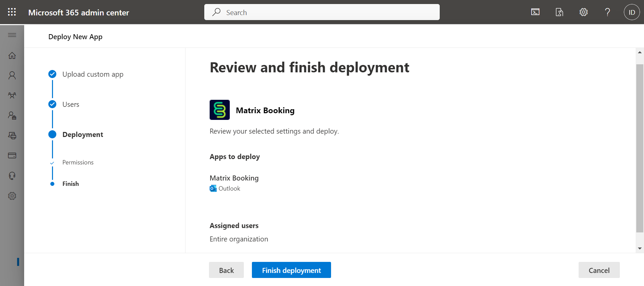Click Finish deployment button
This screenshot has height=286, width=644.
(291, 270)
